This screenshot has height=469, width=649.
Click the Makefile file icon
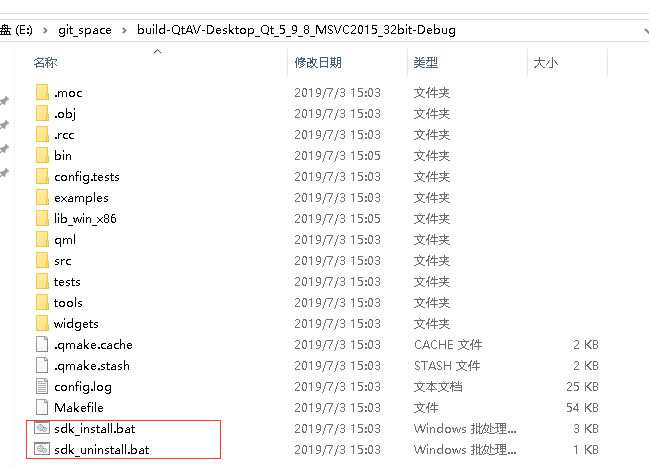point(42,408)
